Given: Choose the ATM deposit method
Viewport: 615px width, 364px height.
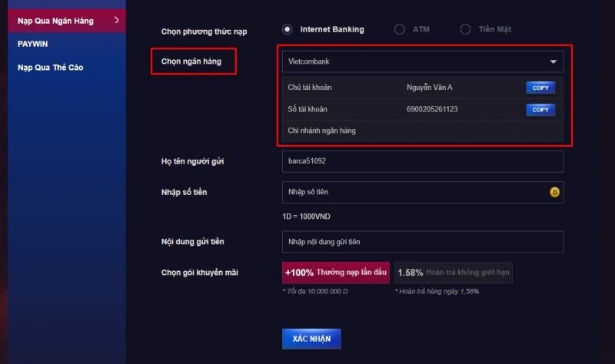Looking at the screenshot, I should coord(400,30).
